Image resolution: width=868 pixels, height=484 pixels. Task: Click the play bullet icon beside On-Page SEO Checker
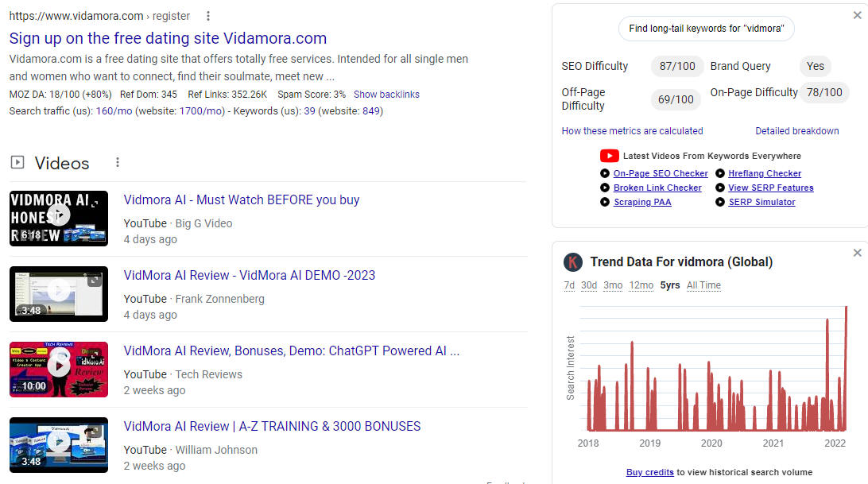(x=605, y=173)
